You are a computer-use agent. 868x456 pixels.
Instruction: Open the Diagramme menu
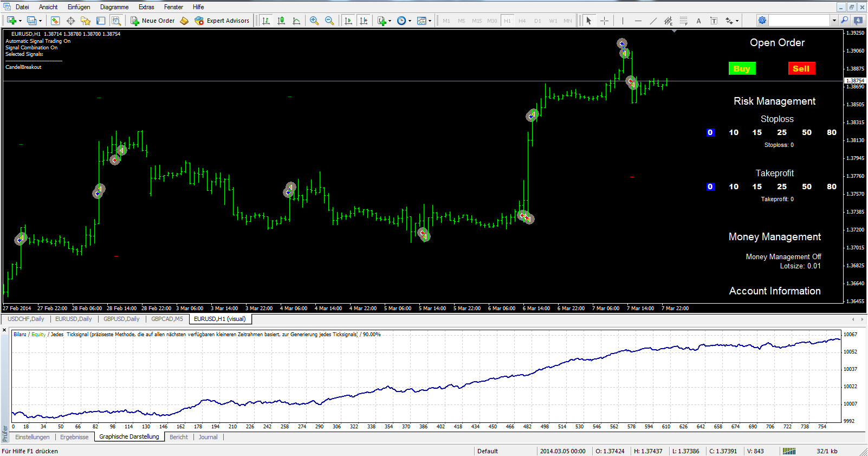(x=114, y=7)
